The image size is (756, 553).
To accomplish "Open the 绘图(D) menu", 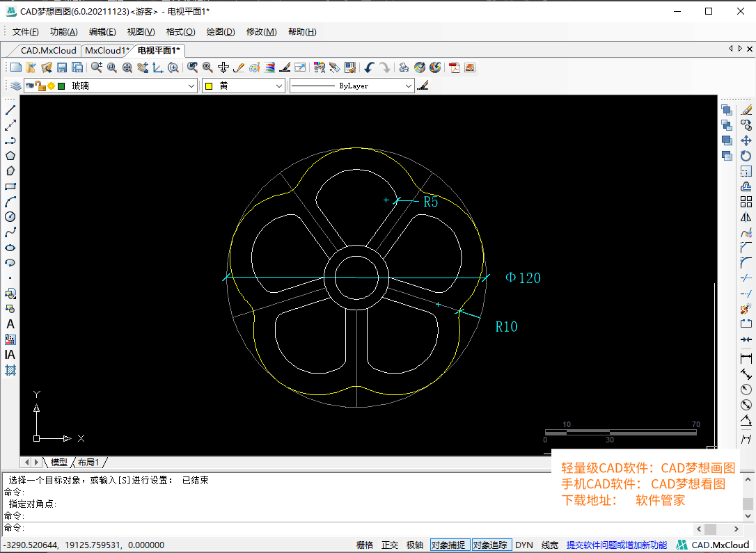I will (221, 32).
